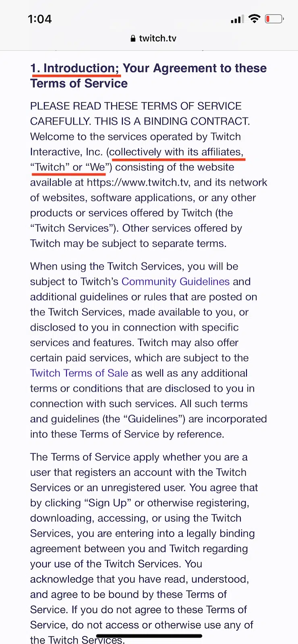The image size is (298, 644).
Task: Click the padlock security icon in the address bar
Action: coord(133,38)
